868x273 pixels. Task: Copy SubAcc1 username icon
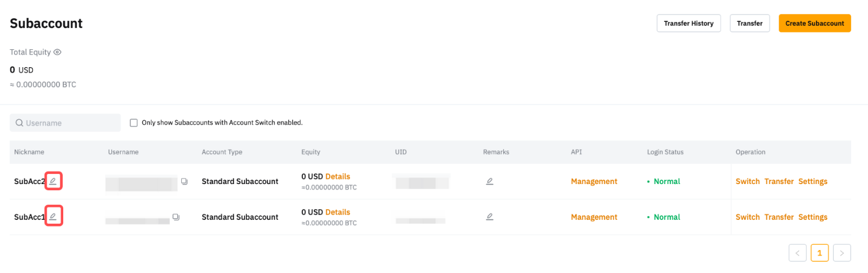pos(176,217)
